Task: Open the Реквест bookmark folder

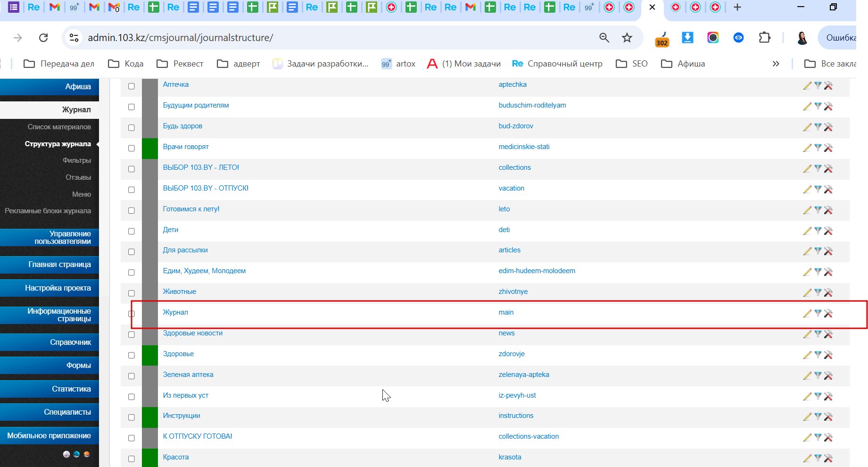Action: pos(180,64)
